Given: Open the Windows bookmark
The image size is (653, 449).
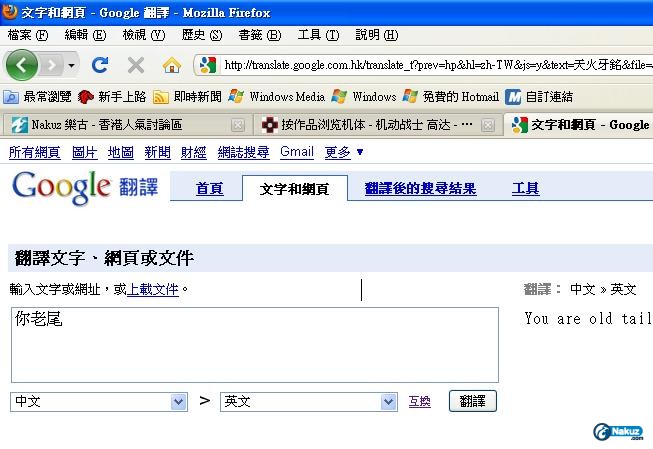Looking at the screenshot, I should [364, 97].
